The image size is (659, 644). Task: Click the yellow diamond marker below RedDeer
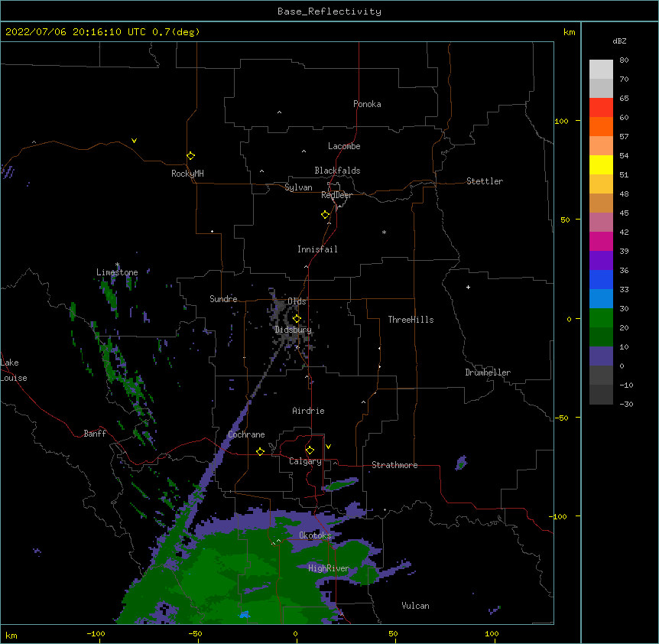click(326, 215)
